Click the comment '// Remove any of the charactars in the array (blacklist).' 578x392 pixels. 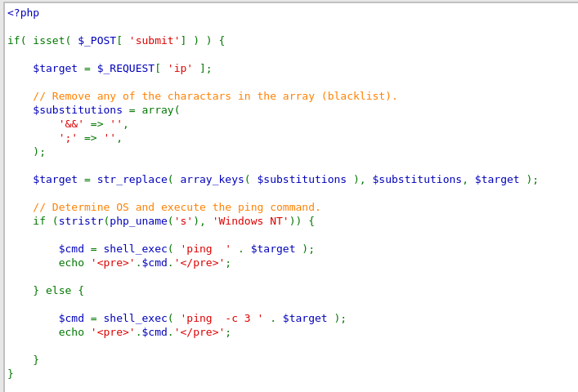pyautogui.click(x=215, y=96)
